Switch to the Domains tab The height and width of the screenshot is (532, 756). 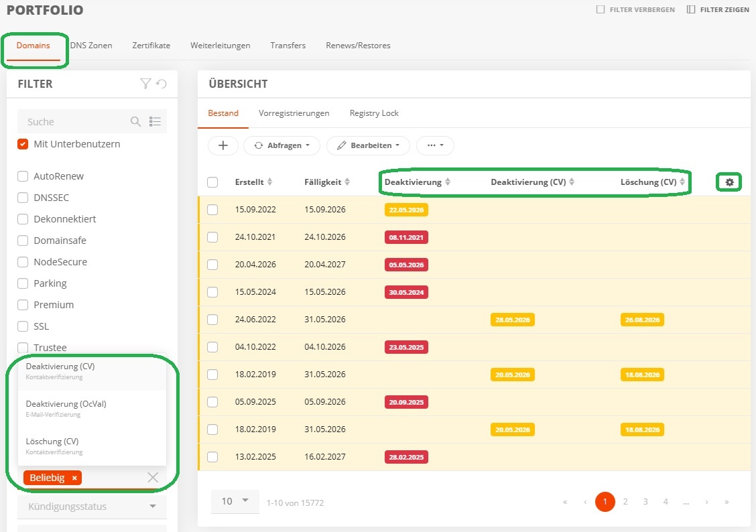coord(34,46)
